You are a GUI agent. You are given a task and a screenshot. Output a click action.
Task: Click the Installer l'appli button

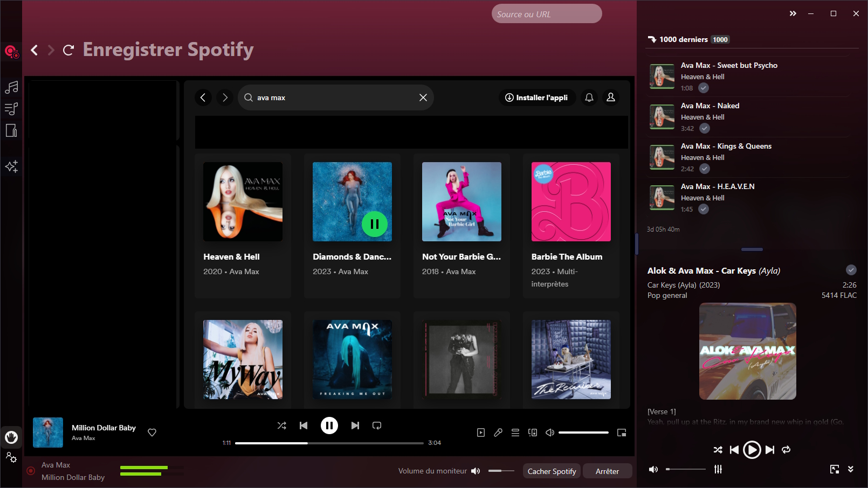click(536, 97)
